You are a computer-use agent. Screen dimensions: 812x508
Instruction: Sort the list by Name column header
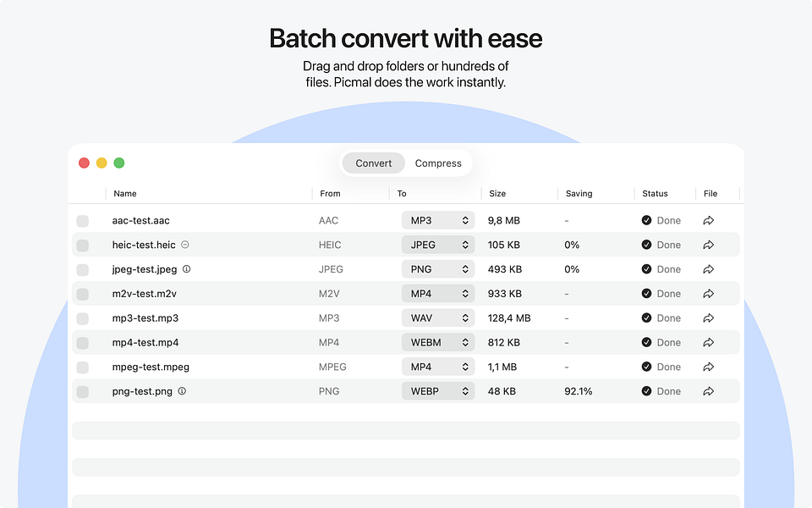[x=125, y=194]
